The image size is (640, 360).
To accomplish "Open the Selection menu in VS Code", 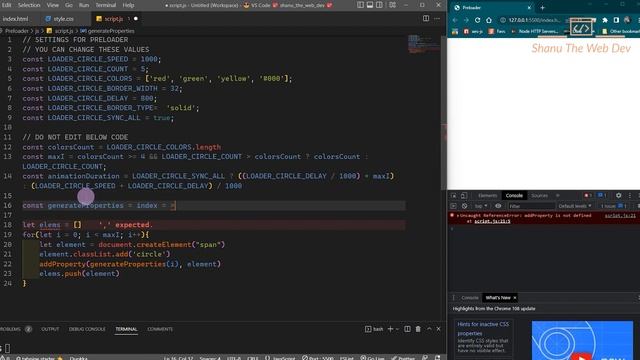I will [x=29, y=5].
